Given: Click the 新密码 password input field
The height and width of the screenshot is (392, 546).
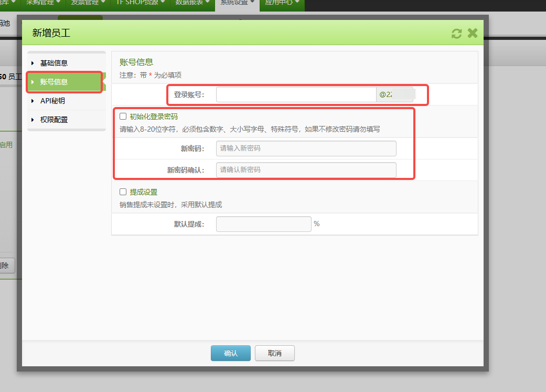Looking at the screenshot, I should (x=306, y=149).
